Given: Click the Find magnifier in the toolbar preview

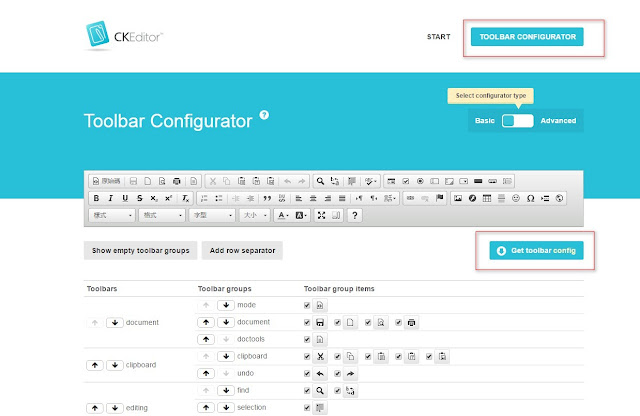Looking at the screenshot, I should [320, 181].
